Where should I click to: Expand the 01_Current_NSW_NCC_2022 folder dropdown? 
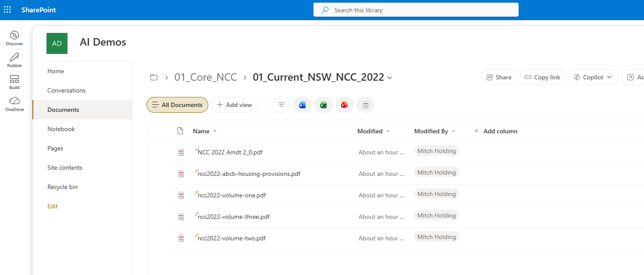tap(390, 78)
